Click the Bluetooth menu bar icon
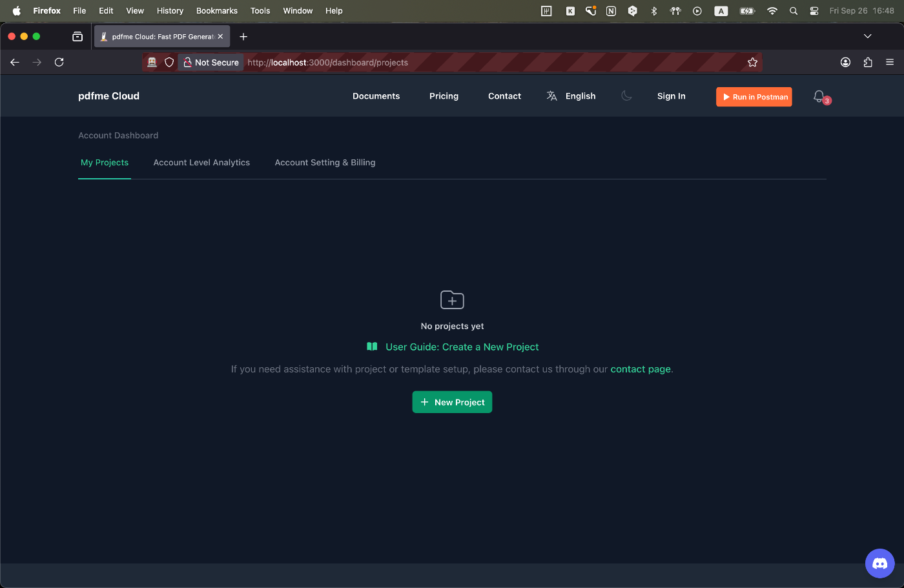 tap(654, 11)
